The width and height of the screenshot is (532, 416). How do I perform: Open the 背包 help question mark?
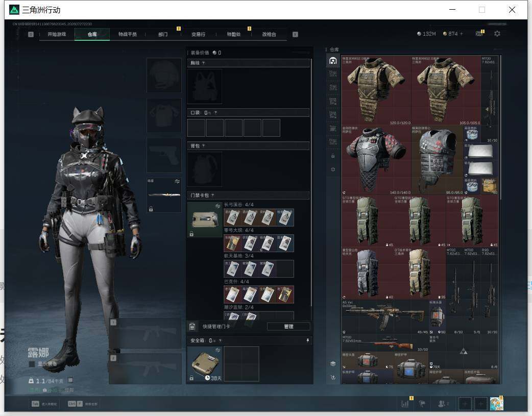tap(203, 146)
